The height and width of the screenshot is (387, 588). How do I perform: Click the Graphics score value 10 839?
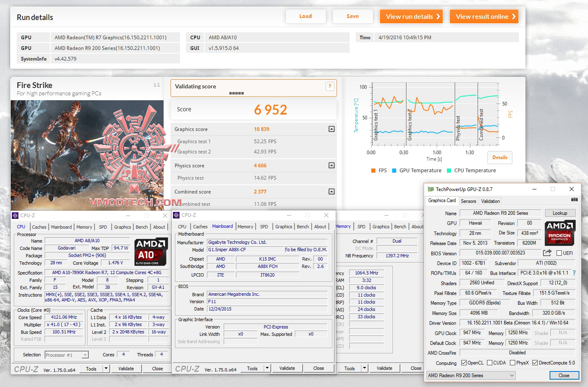click(x=262, y=129)
